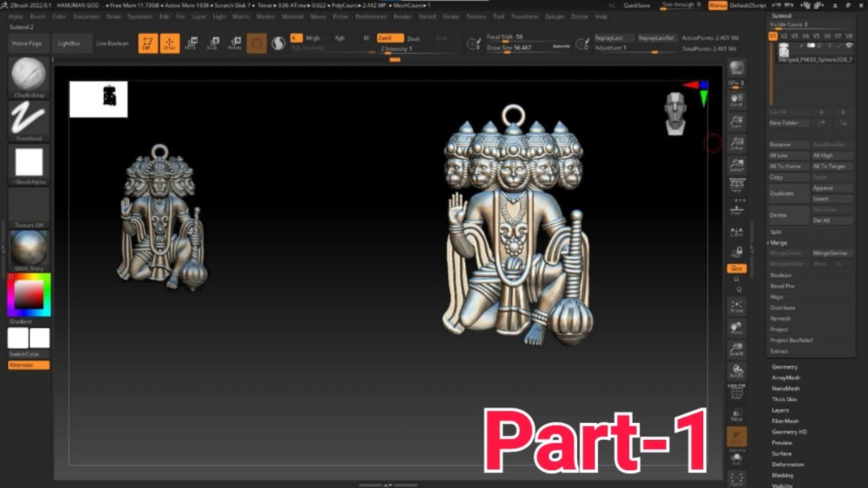Toggle Mrgb paint mode
Image resolution: width=868 pixels, height=488 pixels.
313,38
